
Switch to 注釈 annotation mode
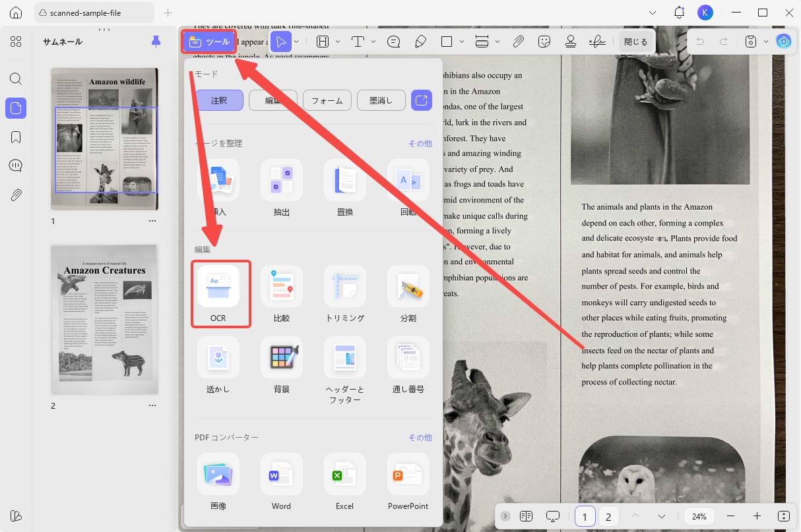pyautogui.click(x=219, y=100)
